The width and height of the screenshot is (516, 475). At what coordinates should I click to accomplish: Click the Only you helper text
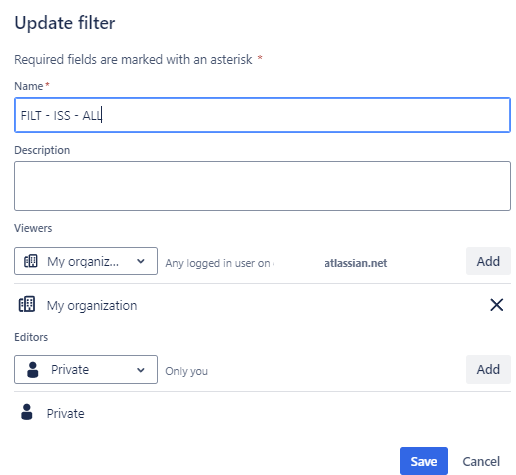187,371
